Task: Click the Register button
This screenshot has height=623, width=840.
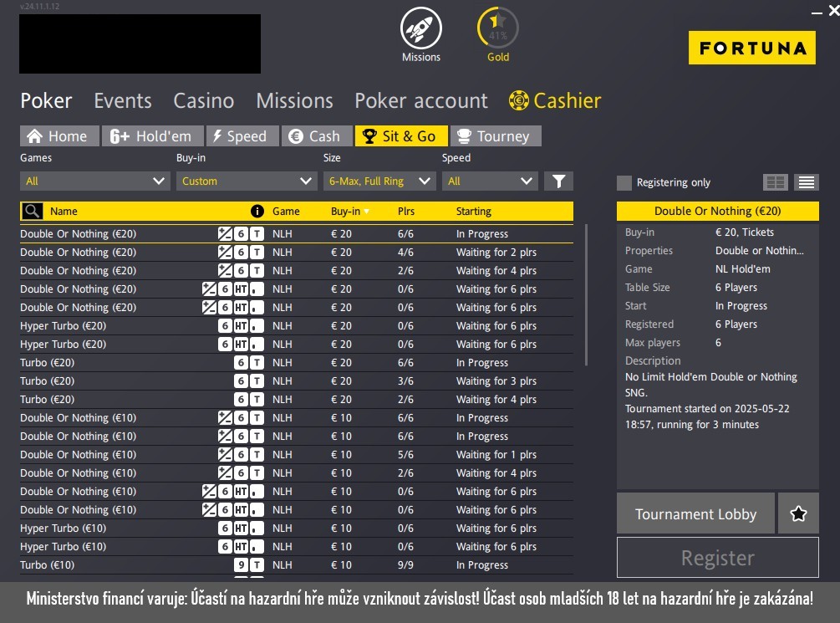Action: [717, 558]
